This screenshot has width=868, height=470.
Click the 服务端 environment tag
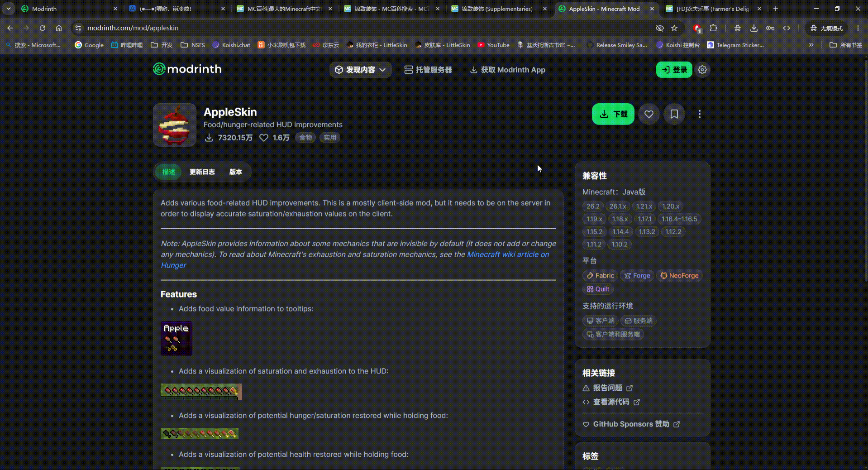pyautogui.click(x=638, y=321)
